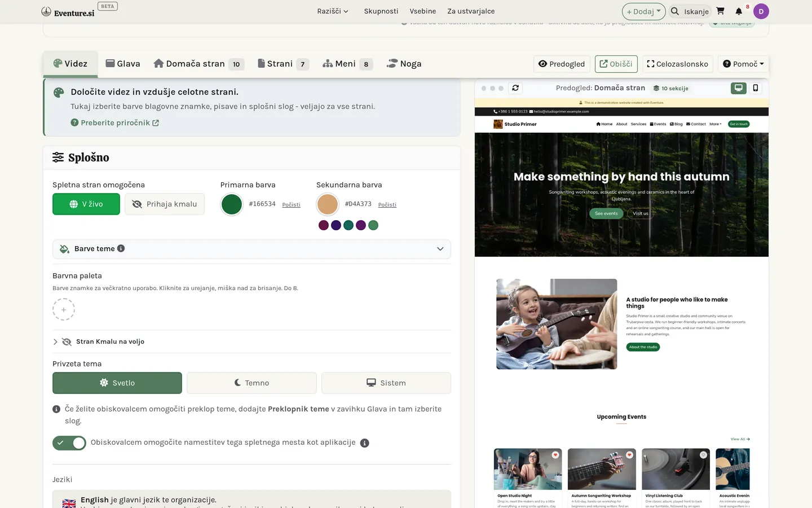Open the Razišči dropdown menu

[333, 11]
